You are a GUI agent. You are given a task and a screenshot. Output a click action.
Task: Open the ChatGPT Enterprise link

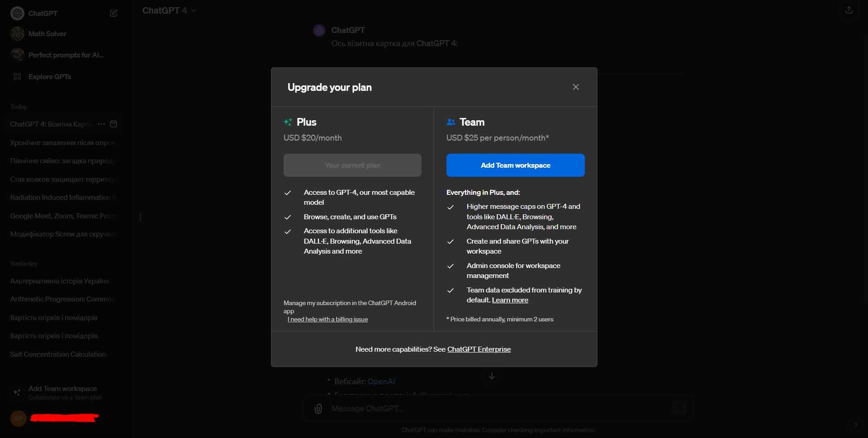[479, 349]
